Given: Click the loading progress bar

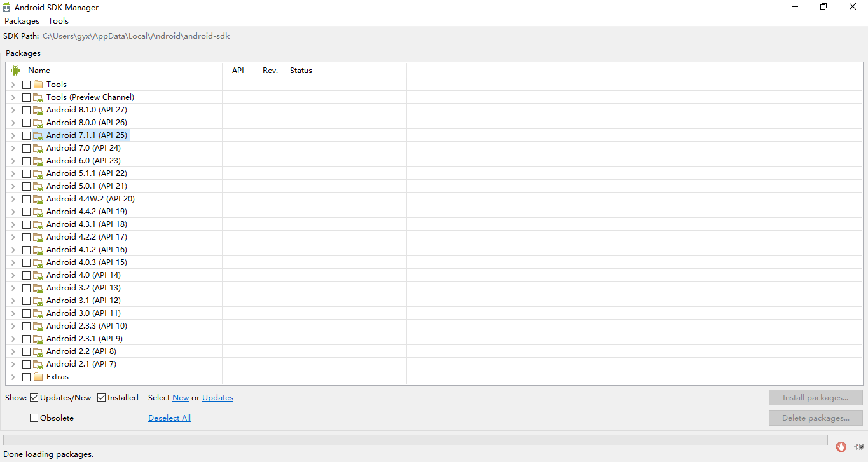Looking at the screenshot, I should click(415, 440).
